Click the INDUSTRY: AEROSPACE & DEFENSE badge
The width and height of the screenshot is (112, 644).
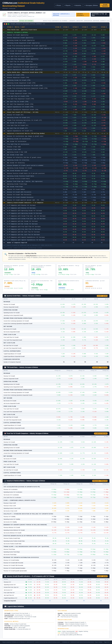[x=63, y=14]
